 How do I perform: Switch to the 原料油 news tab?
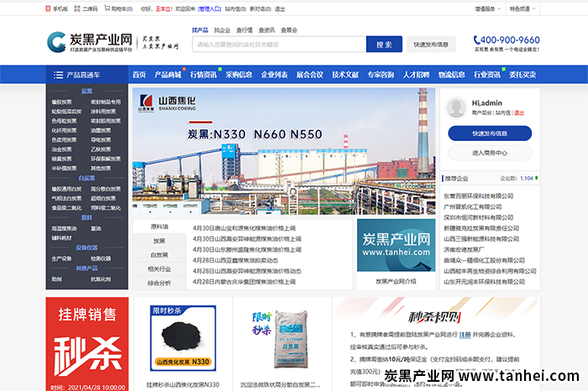pos(160,227)
